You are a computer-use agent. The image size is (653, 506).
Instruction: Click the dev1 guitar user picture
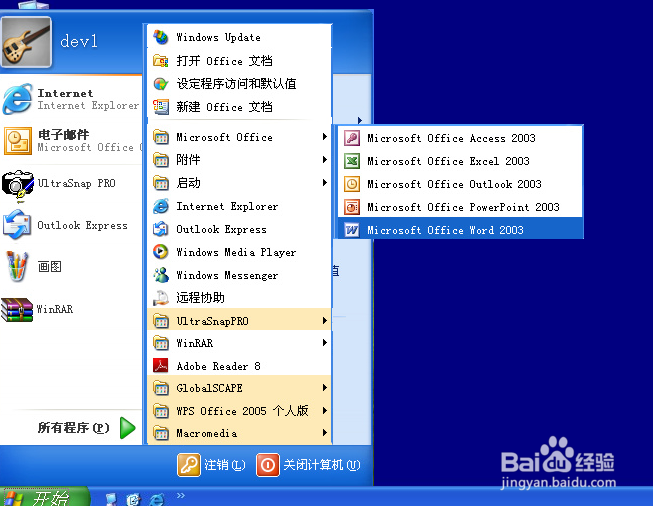coord(26,42)
